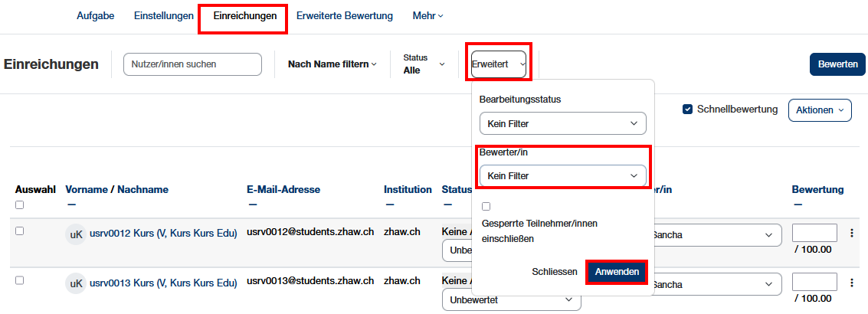Tick the selection checkbox for usrv0012
Screen dimensions: 868x314
(x=20, y=231)
